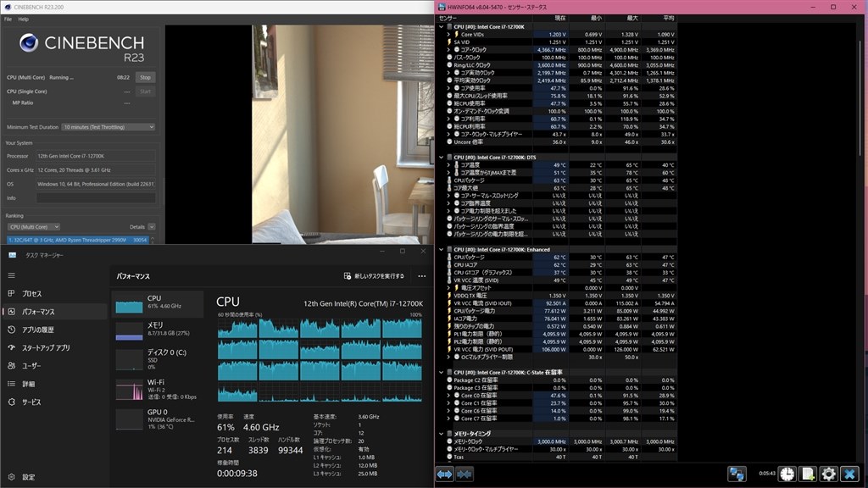Open the Cinebench Help menu
This screenshot has height=488, width=868.
tap(23, 19)
